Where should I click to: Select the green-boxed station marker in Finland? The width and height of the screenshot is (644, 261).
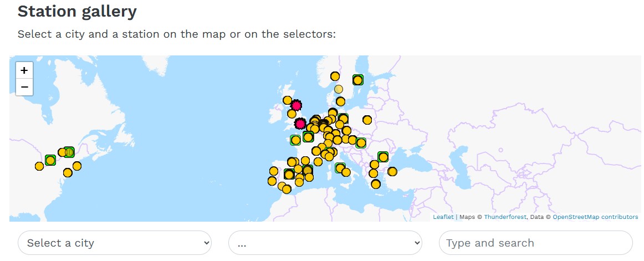click(x=358, y=80)
